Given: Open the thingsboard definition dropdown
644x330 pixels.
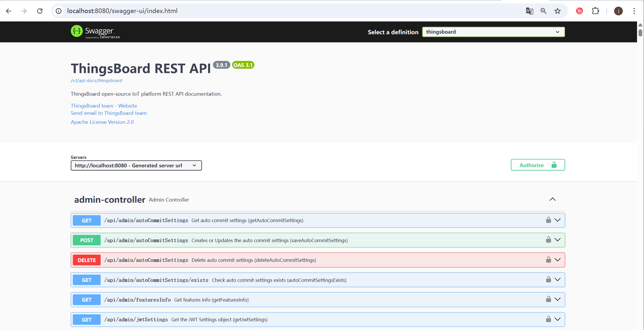Looking at the screenshot, I should (493, 32).
